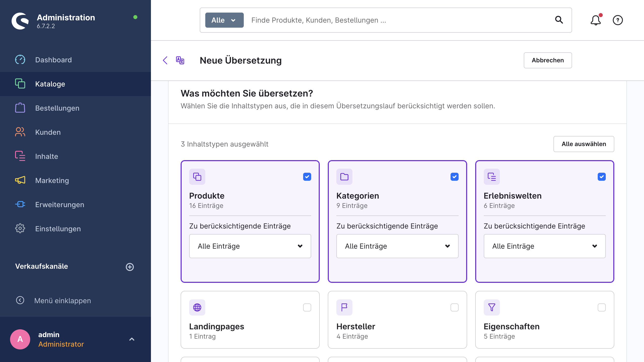The height and width of the screenshot is (362, 644).
Task: Click the '9 Einträge' text
Action: pos(352,206)
